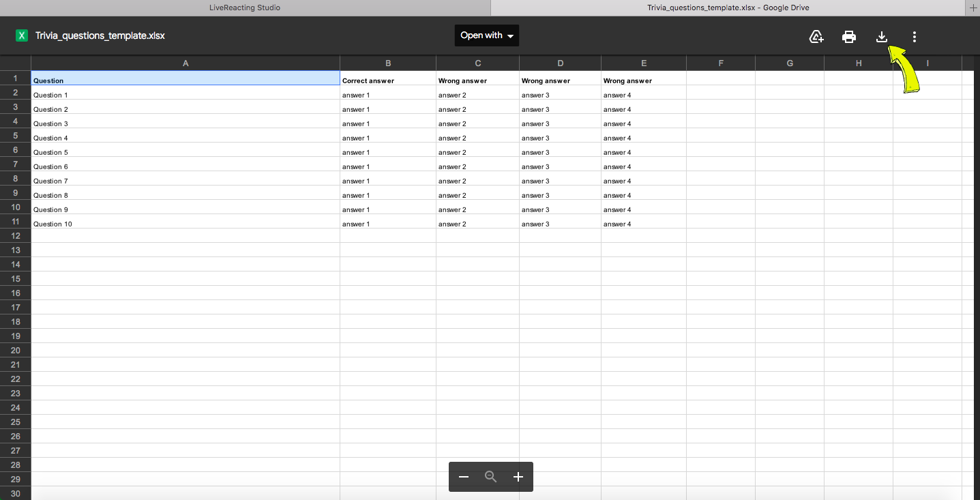Click answer 1 in the Question 1 row
The image size is (980, 500).
coord(388,93)
